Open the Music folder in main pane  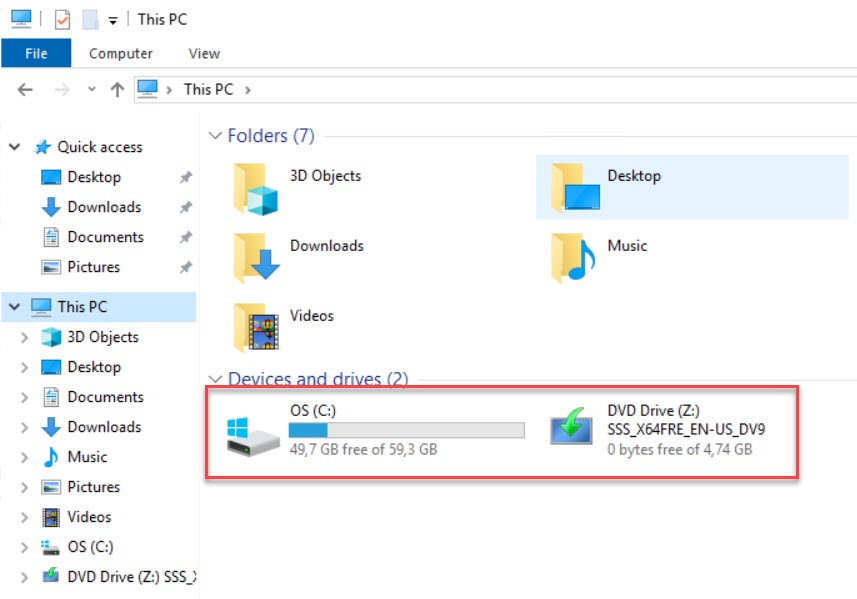pyautogui.click(x=573, y=258)
